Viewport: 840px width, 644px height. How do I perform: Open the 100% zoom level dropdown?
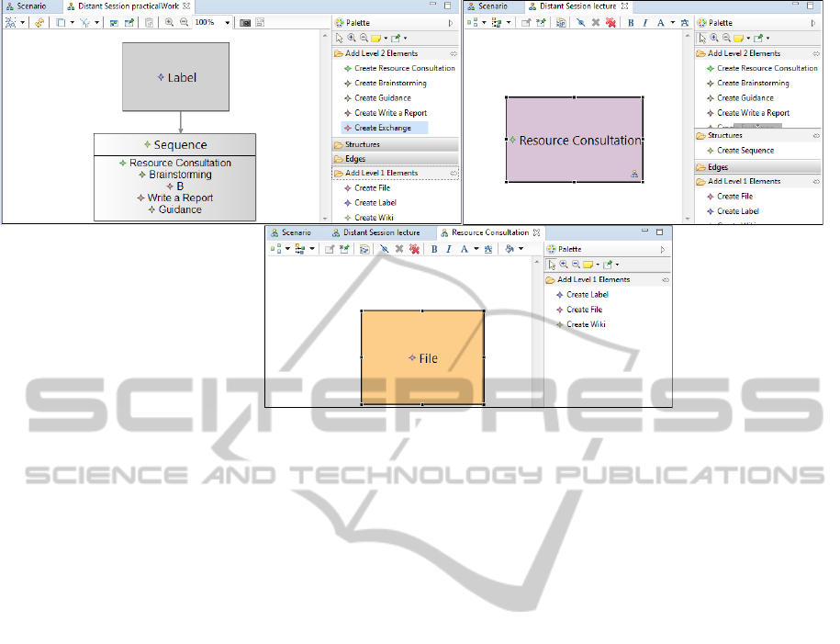228,22
